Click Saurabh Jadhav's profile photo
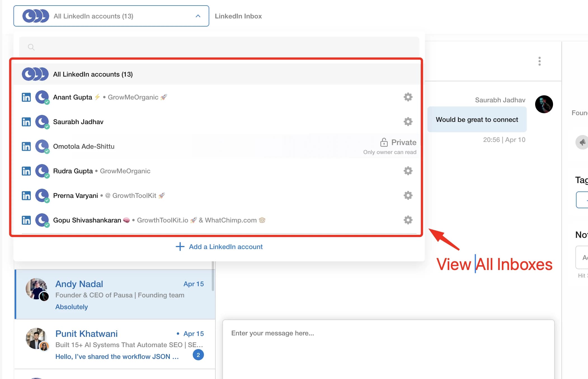 click(x=544, y=104)
